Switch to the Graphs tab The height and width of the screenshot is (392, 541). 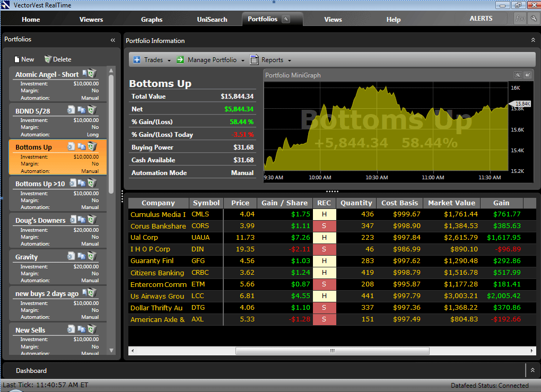pyautogui.click(x=151, y=19)
